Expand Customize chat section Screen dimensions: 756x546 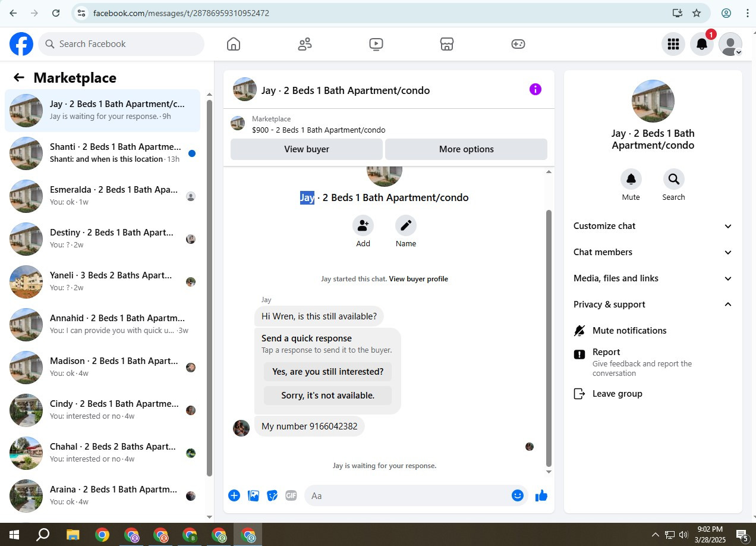[x=653, y=226]
